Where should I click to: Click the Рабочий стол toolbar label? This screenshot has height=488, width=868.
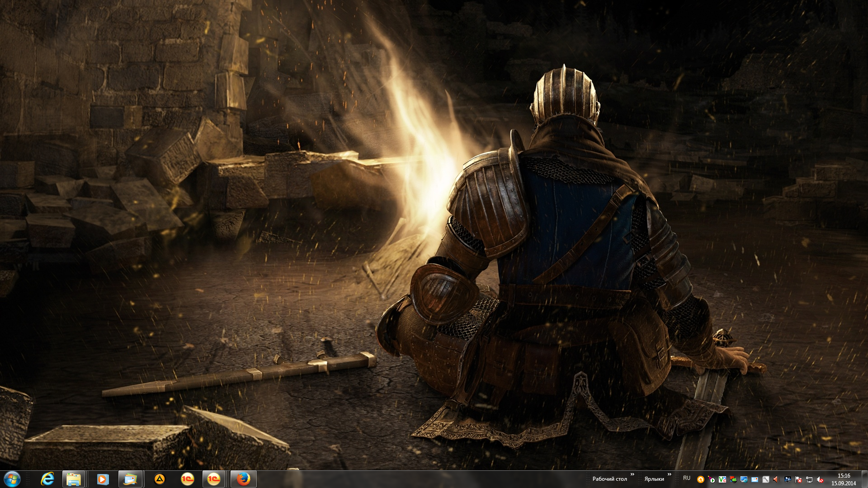[x=609, y=479]
